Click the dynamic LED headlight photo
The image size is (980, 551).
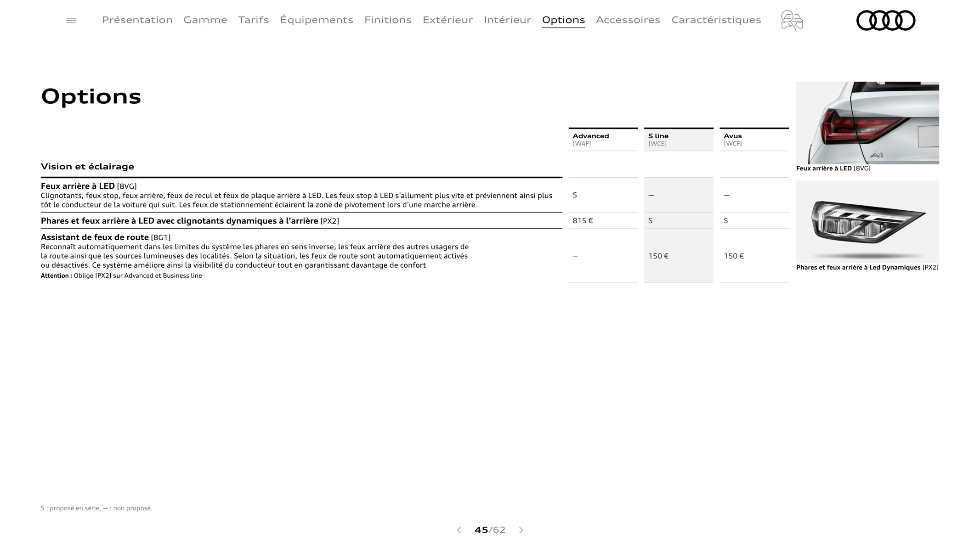tap(867, 222)
